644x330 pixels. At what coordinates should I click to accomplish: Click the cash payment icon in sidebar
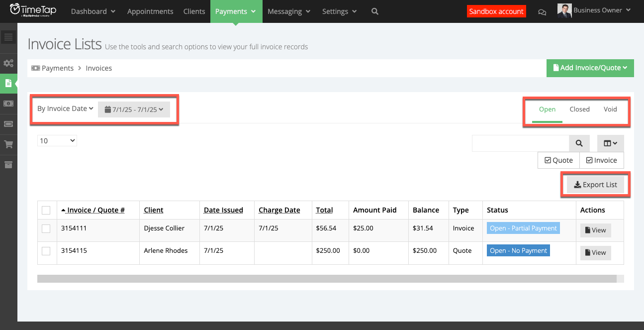pyautogui.click(x=8, y=104)
